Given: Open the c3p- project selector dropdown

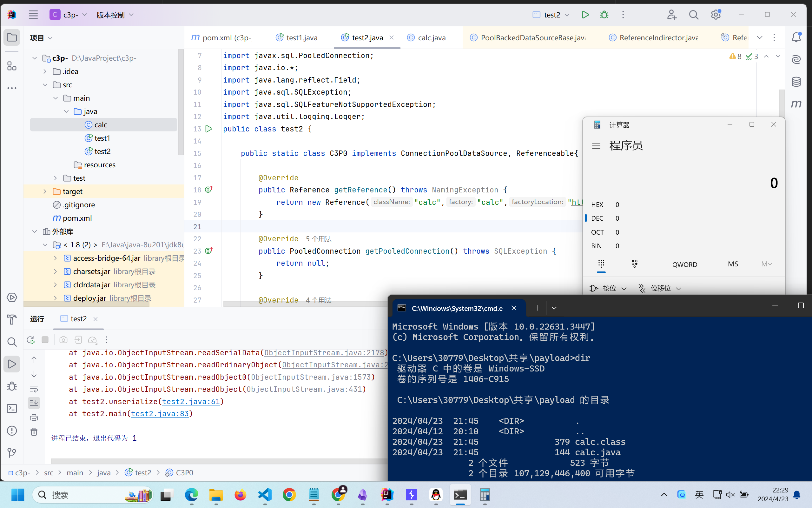Looking at the screenshot, I should point(68,15).
